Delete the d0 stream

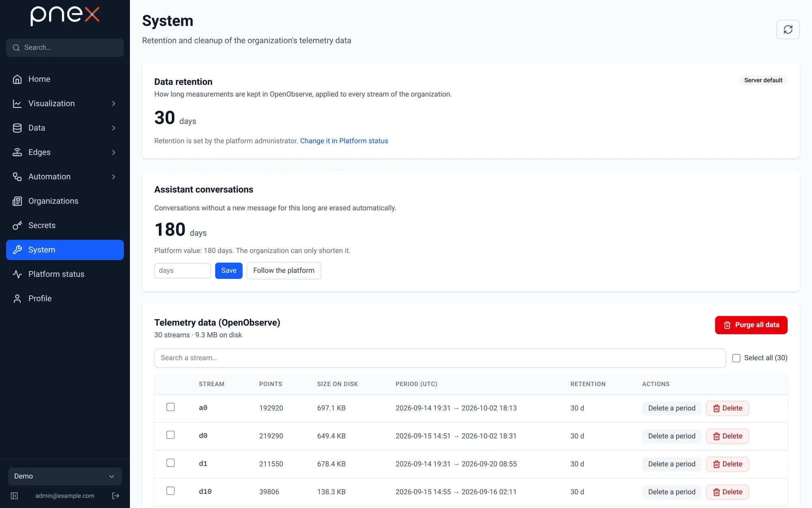click(x=727, y=436)
